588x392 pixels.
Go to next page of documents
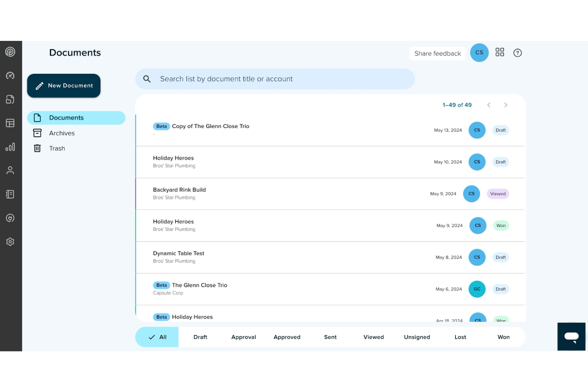pos(506,105)
